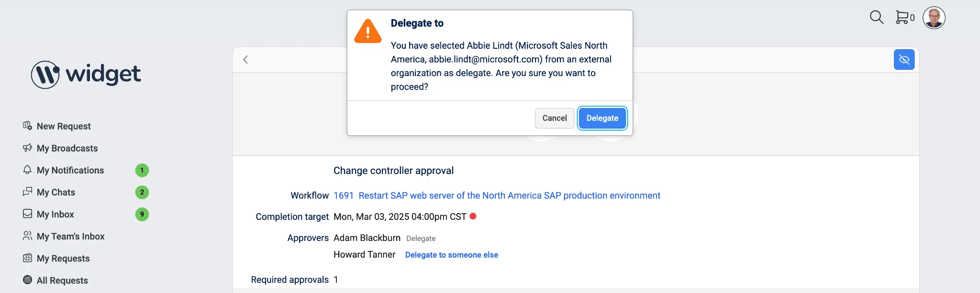Image resolution: width=980 pixels, height=293 pixels.
Task: Click the All Requests globe icon
Action: (x=27, y=280)
